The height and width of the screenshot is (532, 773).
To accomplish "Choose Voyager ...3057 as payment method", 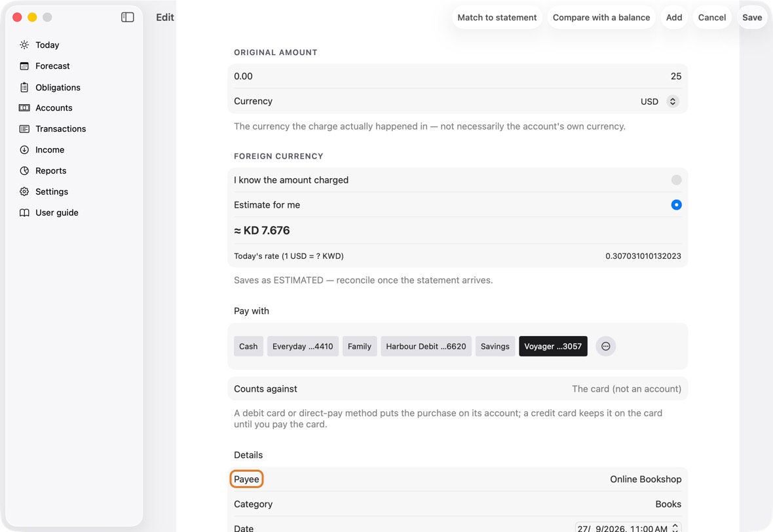I will (x=553, y=346).
